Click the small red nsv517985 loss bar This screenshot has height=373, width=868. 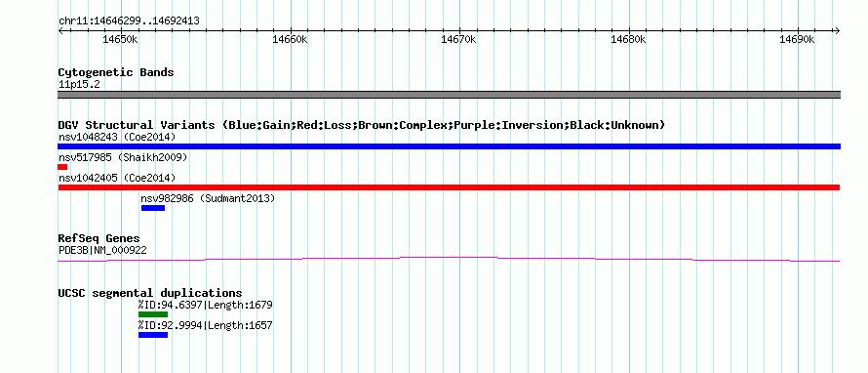pyautogui.click(x=62, y=167)
